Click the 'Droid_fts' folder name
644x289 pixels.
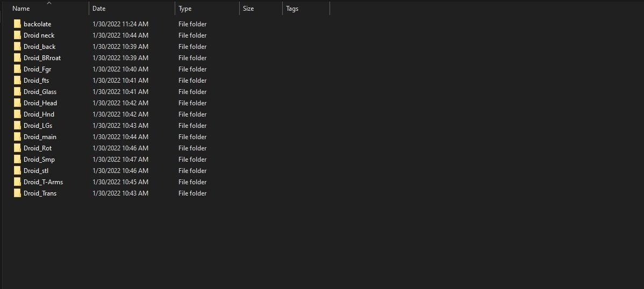pyautogui.click(x=36, y=81)
